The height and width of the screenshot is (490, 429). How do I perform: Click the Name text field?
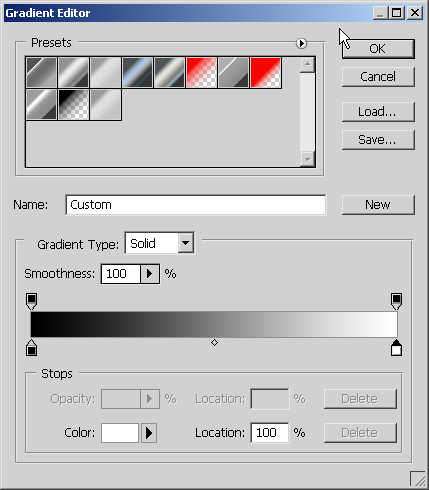196,205
